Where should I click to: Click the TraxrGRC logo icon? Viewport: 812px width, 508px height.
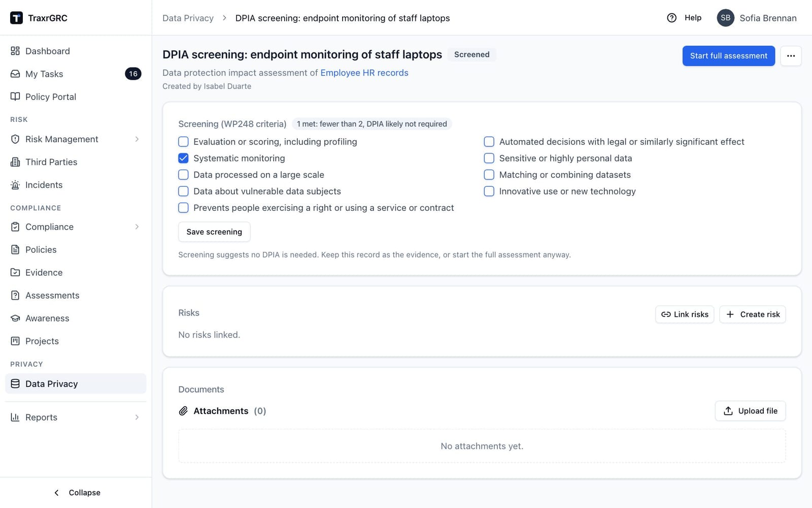[16, 18]
